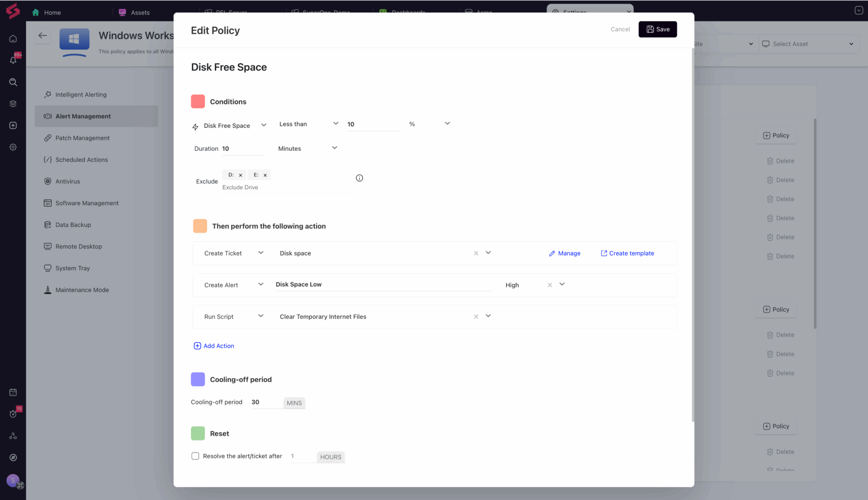The image size is (868, 500).
Task: Open the search icon in the sidebar
Action: pyautogui.click(x=13, y=82)
